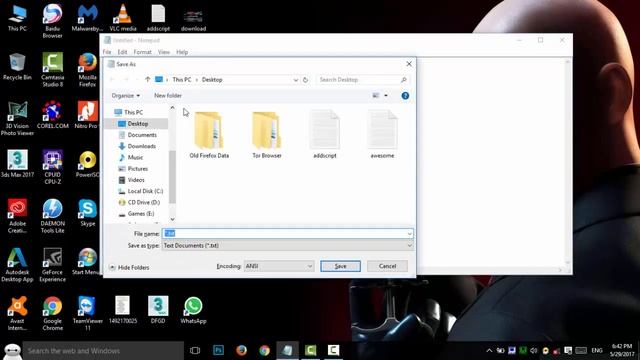Image resolution: width=640 pixels, height=360 pixels.
Task: Open Mozilla Firefox desktop shortcut
Action: [87, 70]
